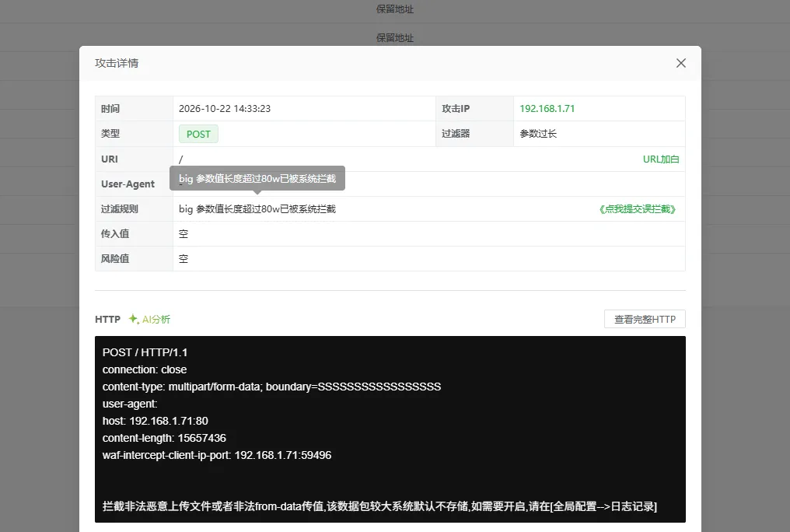This screenshot has height=532, width=790.
Task: Close the 攻击详情 dialog
Action: point(680,63)
